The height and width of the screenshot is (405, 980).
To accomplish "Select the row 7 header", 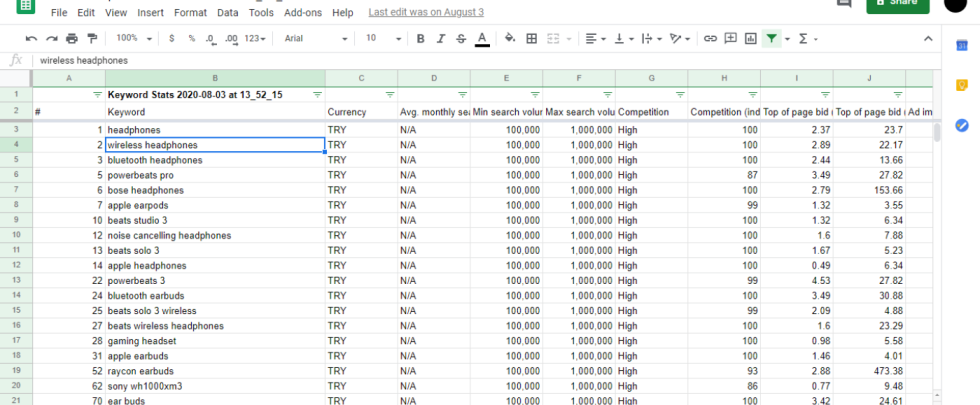I will click(x=16, y=190).
